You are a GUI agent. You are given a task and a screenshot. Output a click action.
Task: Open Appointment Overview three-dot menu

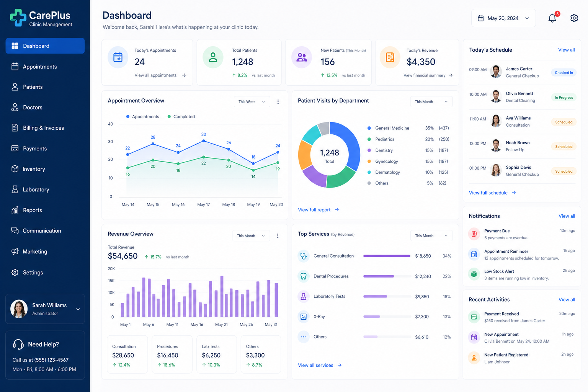[x=278, y=102]
